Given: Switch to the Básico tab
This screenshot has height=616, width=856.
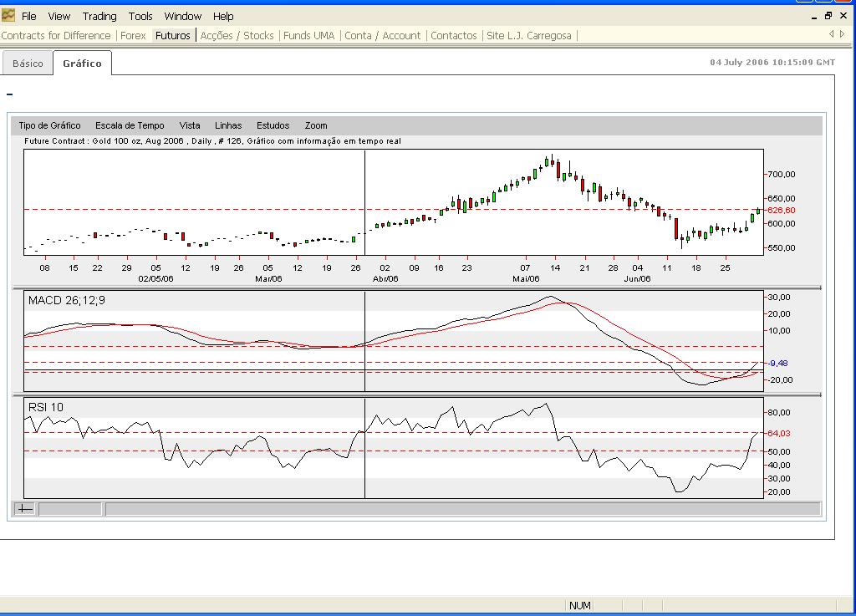Looking at the screenshot, I should coord(28,64).
